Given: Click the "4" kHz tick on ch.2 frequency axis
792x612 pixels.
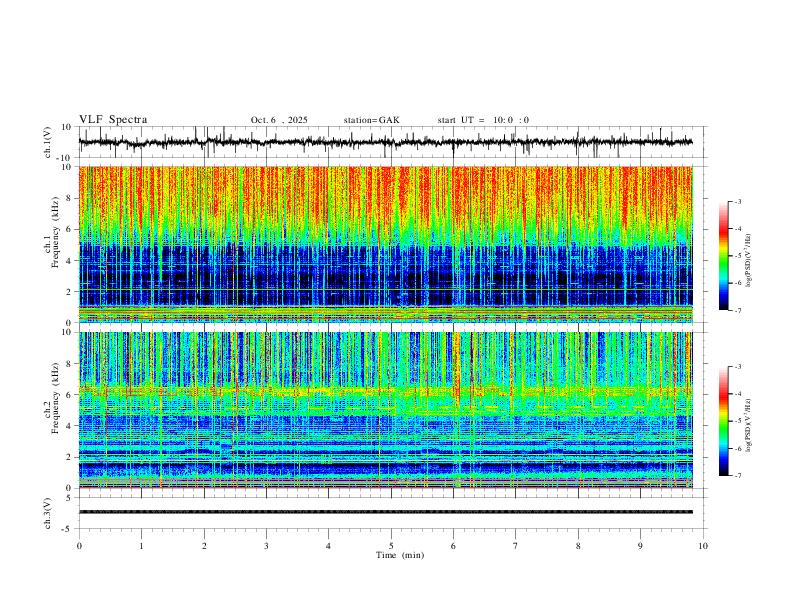Looking at the screenshot, I should coord(69,426).
